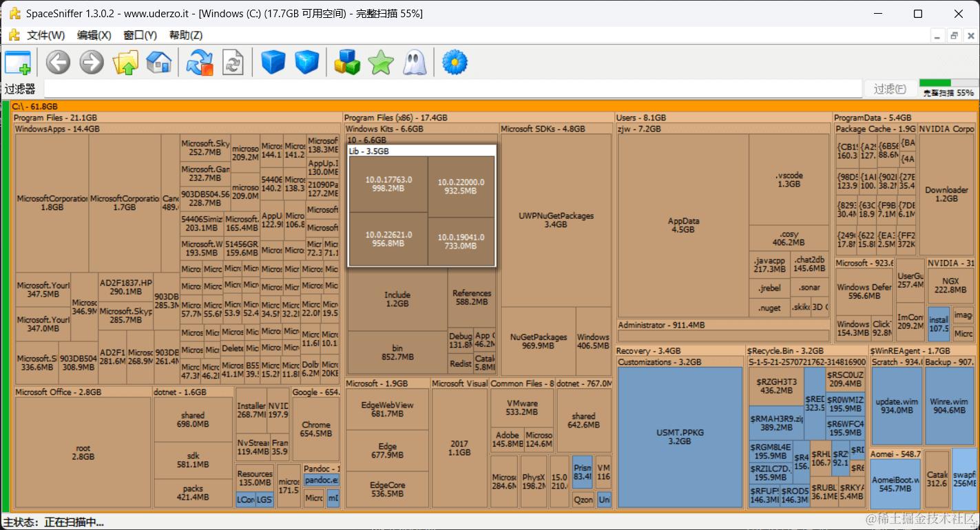Select the 10.0.19041.0 block
The height and width of the screenshot is (530, 980).
point(461,242)
